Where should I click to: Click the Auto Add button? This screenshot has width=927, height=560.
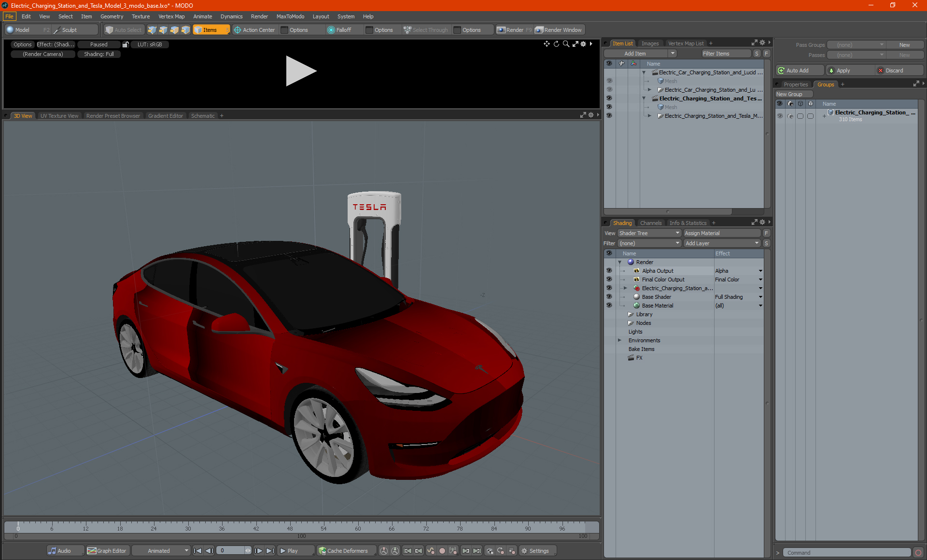point(800,70)
